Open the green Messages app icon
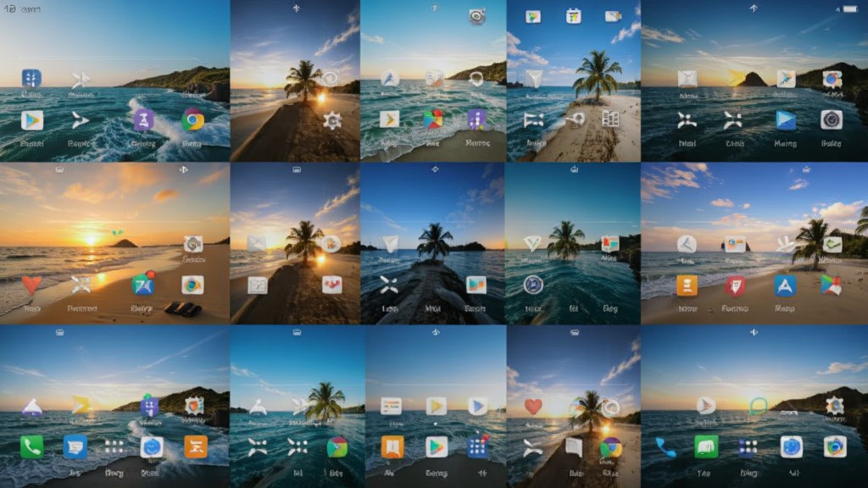868x488 pixels. click(706, 446)
